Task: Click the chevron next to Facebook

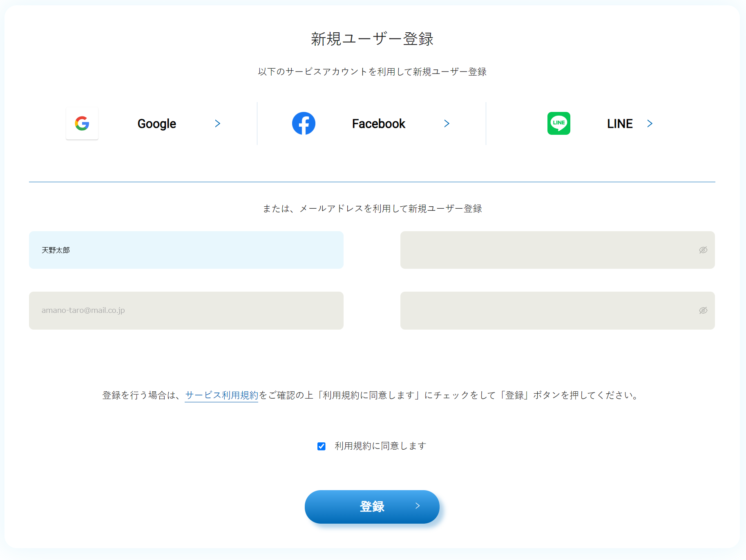Action: pyautogui.click(x=447, y=123)
